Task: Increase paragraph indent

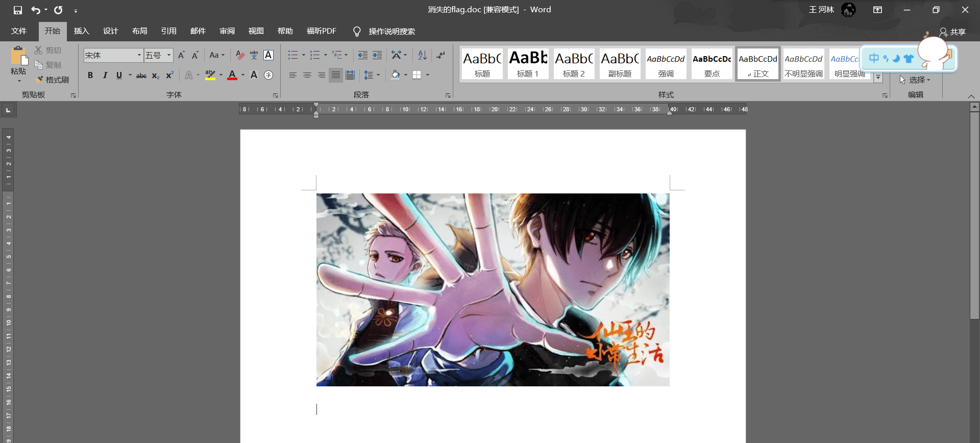Action: click(377, 55)
